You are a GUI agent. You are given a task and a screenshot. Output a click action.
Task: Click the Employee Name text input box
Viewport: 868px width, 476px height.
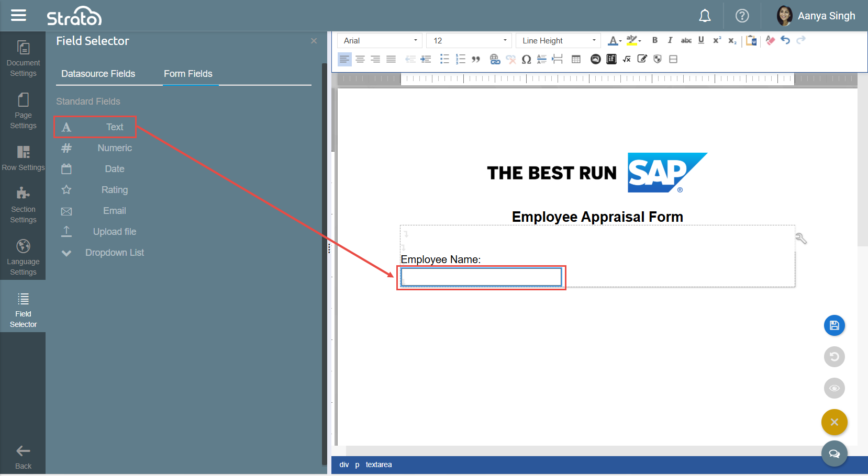pyautogui.click(x=481, y=277)
